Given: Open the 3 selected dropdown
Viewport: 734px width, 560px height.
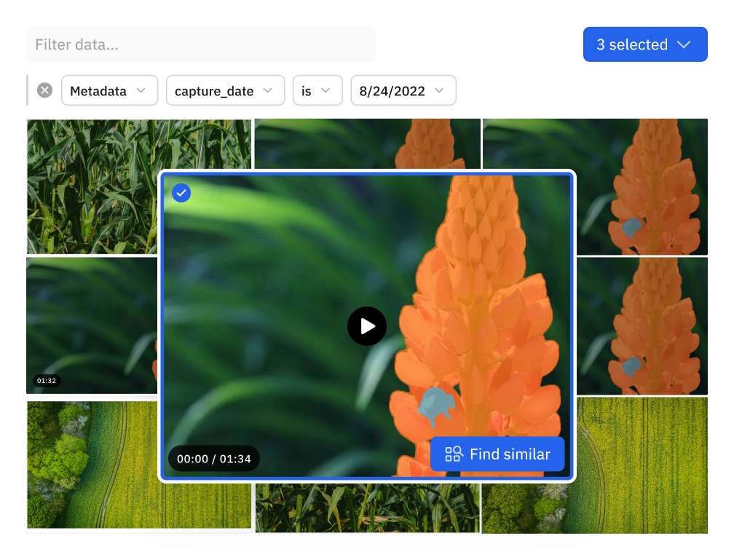Looking at the screenshot, I should 645,44.
